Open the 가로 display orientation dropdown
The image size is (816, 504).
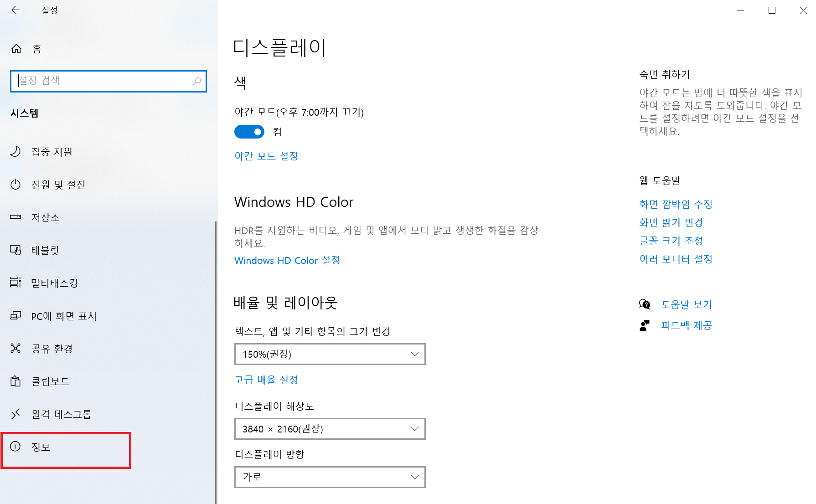(x=330, y=477)
